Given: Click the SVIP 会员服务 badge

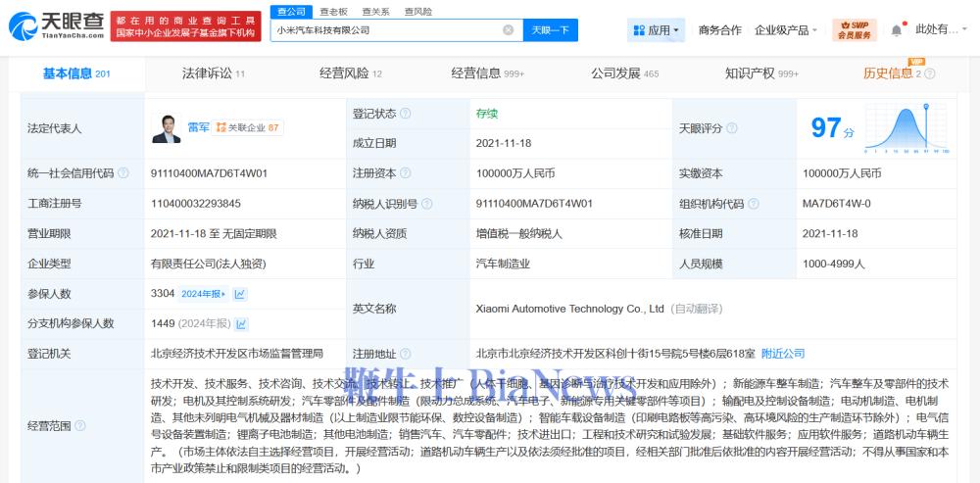Looking at the screenshot, I should [x=855, y=30].
